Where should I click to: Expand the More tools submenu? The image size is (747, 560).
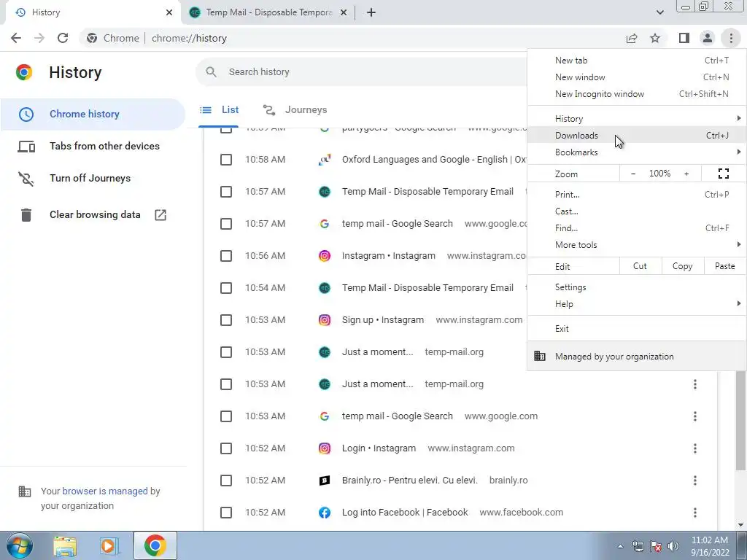(x=636, y=245)
